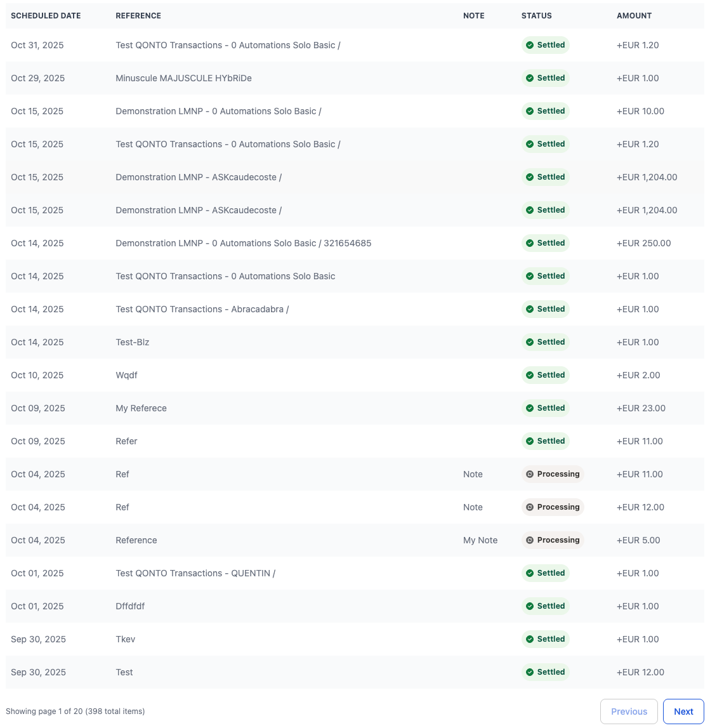Click the Note column header
Viewport: 710px width, 728px height.
(474, 16)
